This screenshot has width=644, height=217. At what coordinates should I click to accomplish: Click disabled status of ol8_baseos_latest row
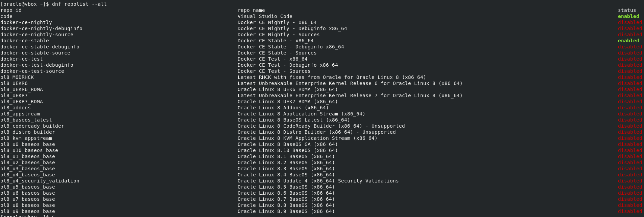[x=630, y=120]
